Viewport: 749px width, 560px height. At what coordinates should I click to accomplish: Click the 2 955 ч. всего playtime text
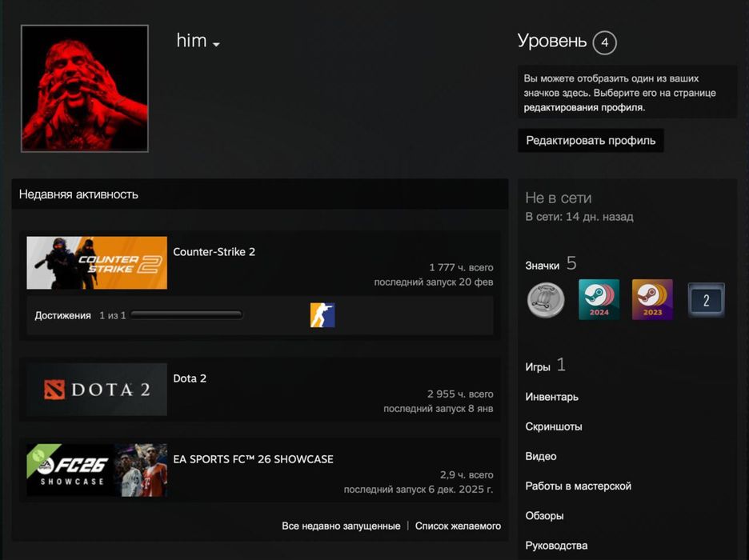[x=460, y=394]
